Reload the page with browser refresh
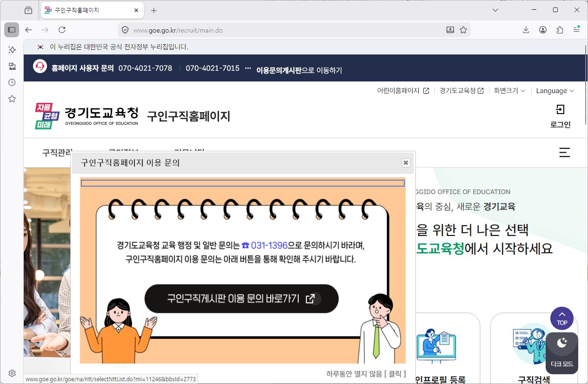 click(x=62, y=30)
